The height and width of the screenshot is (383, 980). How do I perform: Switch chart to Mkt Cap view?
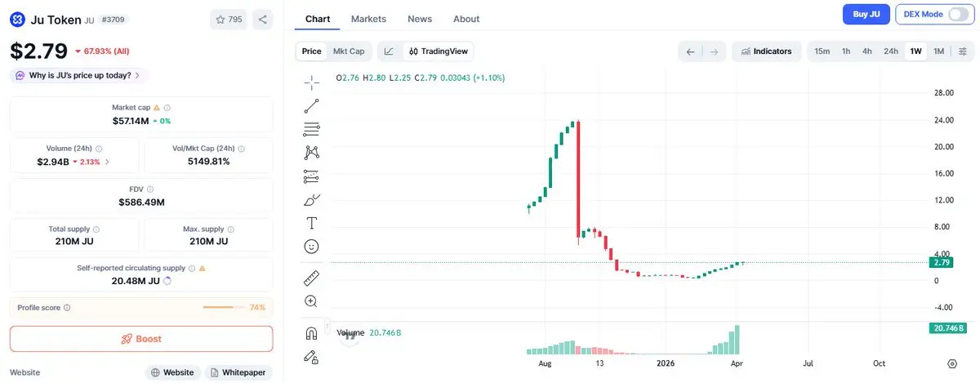(x=349, y=51)
